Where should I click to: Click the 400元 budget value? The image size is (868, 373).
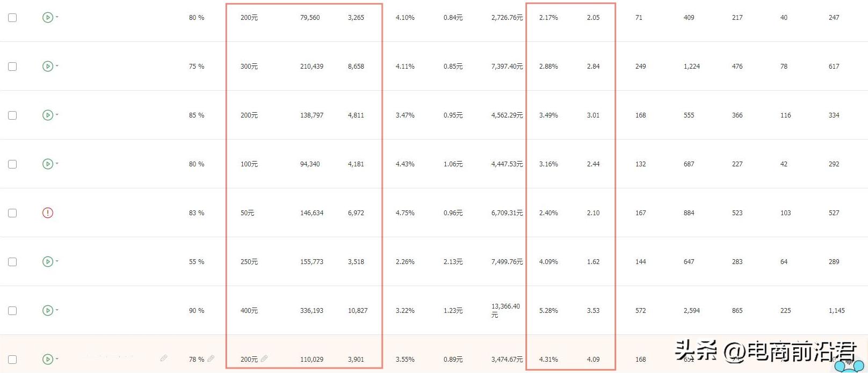pyautogui.click(x=249, y=311)
